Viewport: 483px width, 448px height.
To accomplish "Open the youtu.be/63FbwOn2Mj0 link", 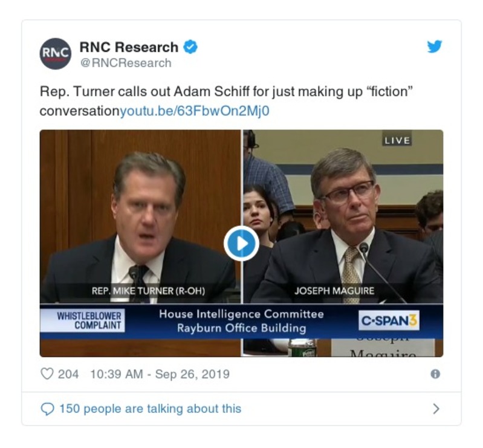I will [x=195, y=111].
